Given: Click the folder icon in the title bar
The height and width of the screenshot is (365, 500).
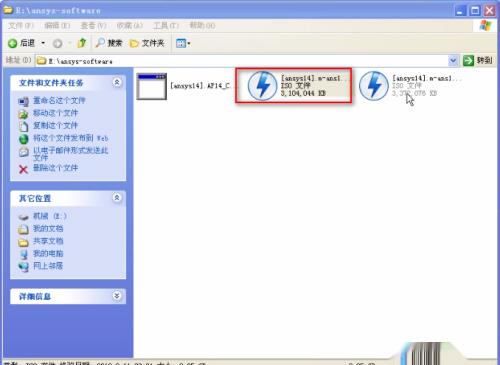Looking at the screenshot, I should click(8, 10).
